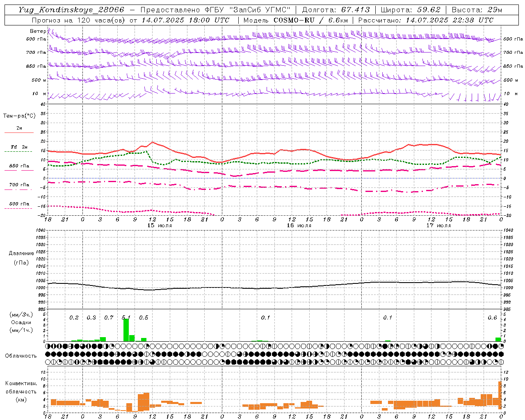
Task: Click the Ветер panel label
Action: 38,31
